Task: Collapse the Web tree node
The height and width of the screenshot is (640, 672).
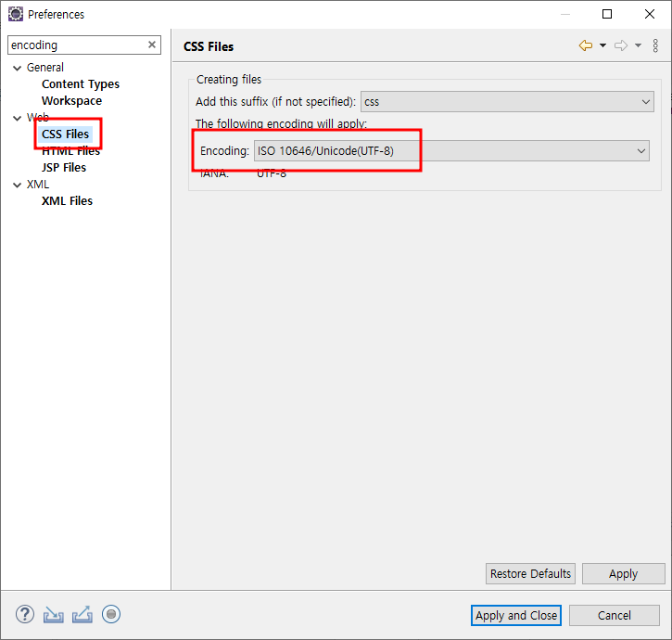Action: click(x=17, y=118)
